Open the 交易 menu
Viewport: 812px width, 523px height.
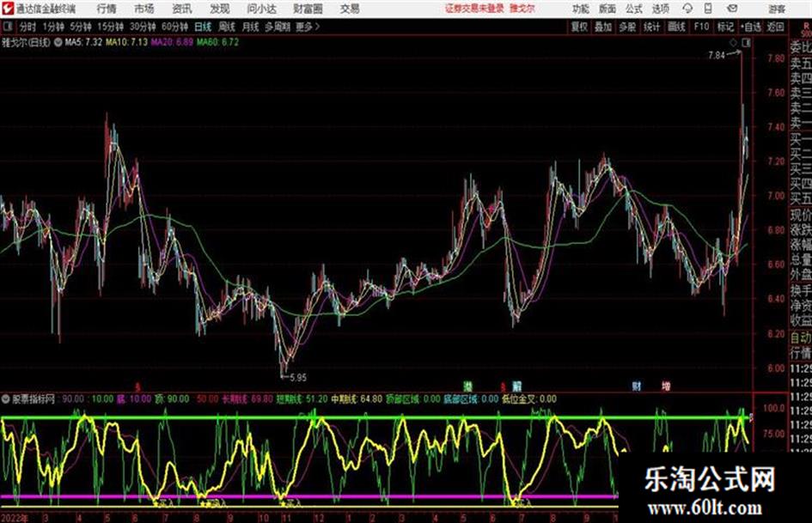350,9
